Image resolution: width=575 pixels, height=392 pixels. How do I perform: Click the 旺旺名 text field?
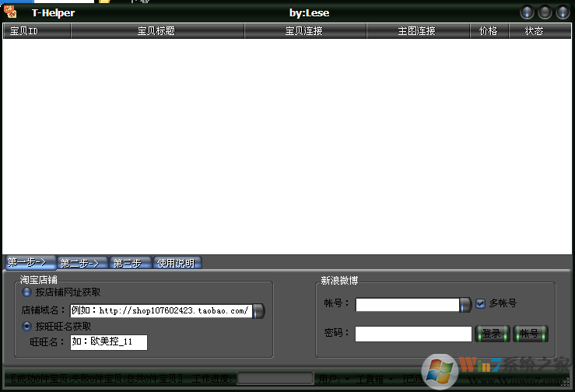pos(108,342)
